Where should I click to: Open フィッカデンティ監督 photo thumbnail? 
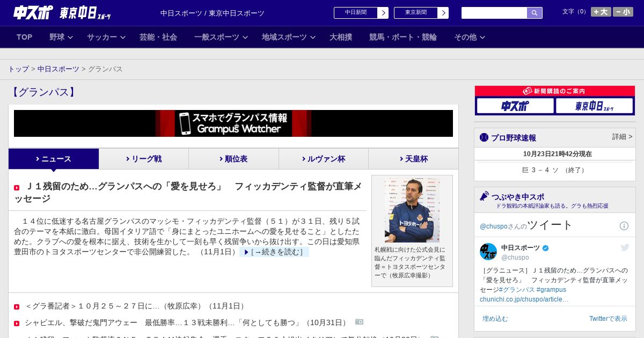412,210
